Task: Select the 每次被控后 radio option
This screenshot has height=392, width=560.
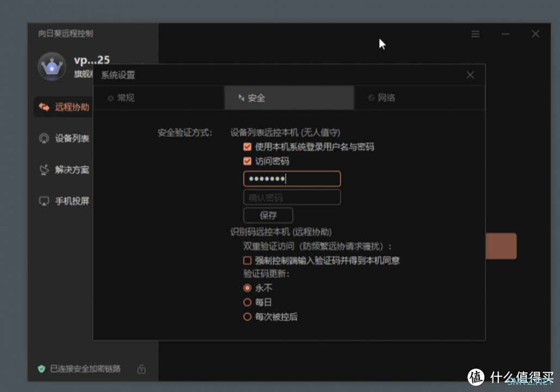Action: (247, 317)
